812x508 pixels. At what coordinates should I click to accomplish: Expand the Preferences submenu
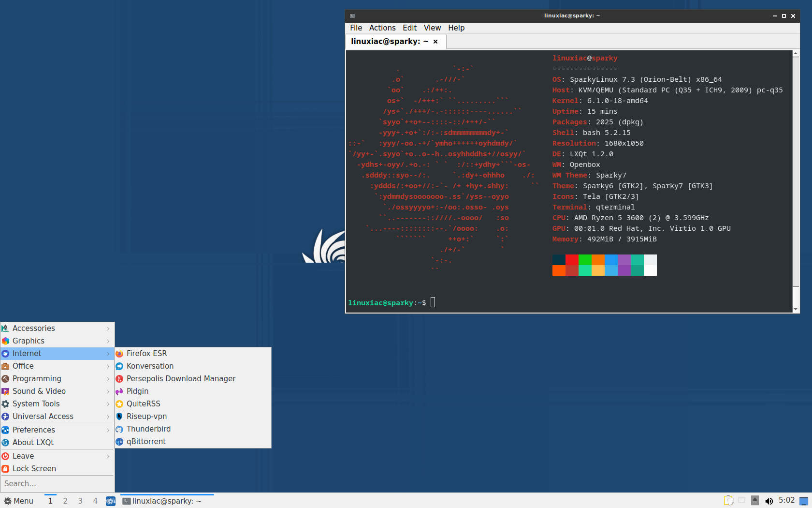pyautogui.click(x=57, y=430)
